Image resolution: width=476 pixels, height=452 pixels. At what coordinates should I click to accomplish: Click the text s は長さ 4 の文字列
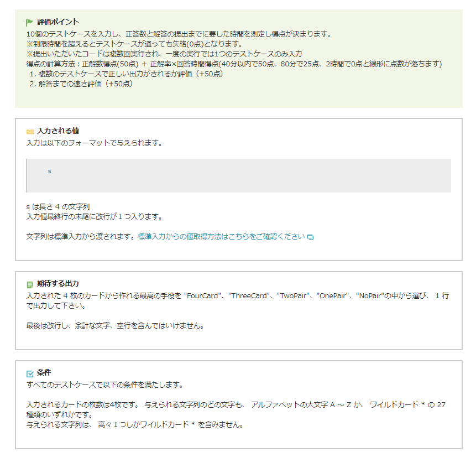58,206
